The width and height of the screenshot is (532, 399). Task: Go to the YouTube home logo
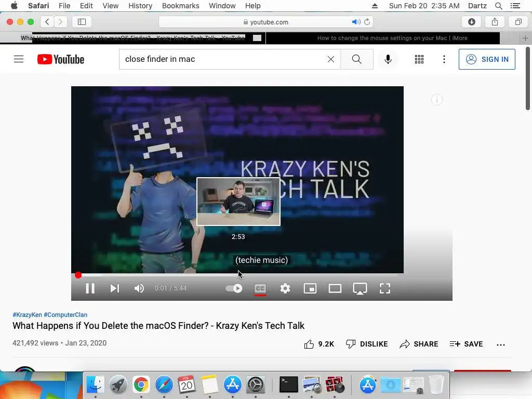(x=61, y=59)
